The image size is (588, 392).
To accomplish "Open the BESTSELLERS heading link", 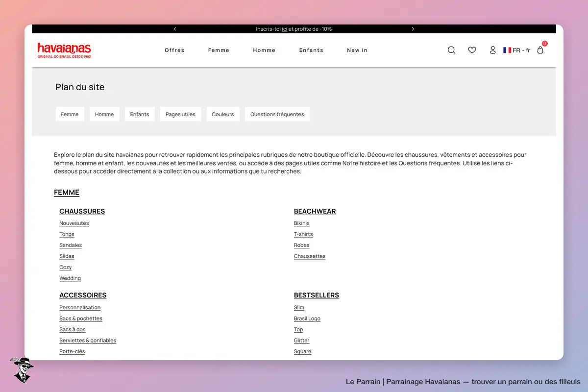I will click(317, 295).
